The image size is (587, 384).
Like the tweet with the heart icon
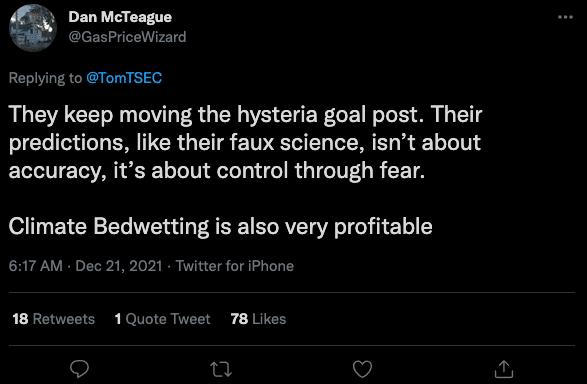[x=362, y=369]
